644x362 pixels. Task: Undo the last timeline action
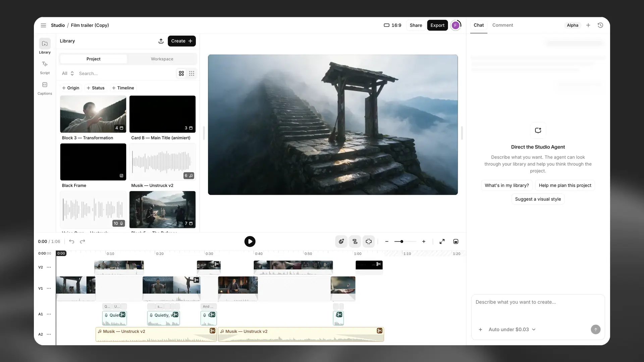tap(71, 241)
